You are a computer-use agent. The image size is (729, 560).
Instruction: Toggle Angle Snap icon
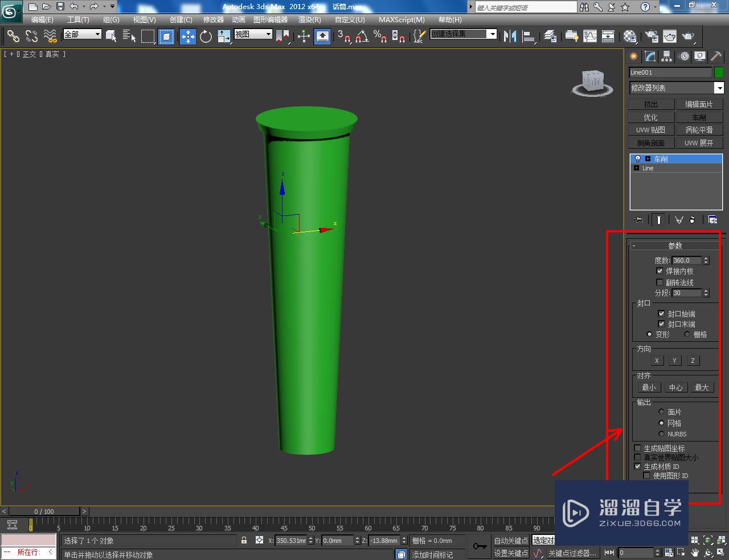362,36
